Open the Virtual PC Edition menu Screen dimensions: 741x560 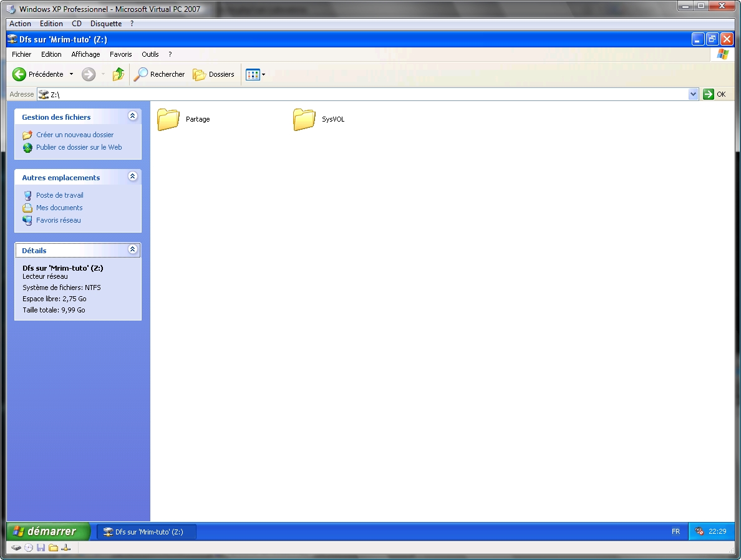51,24
